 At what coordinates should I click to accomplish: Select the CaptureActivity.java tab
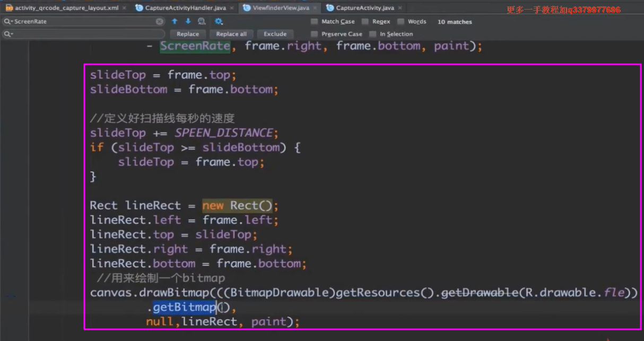(x=364, y=8)
